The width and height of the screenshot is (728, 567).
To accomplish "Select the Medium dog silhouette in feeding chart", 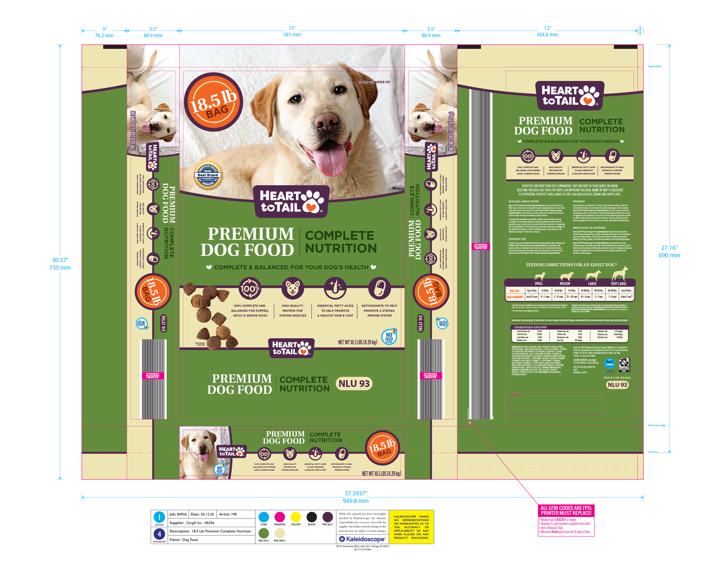I will click(x=566, y=276).
